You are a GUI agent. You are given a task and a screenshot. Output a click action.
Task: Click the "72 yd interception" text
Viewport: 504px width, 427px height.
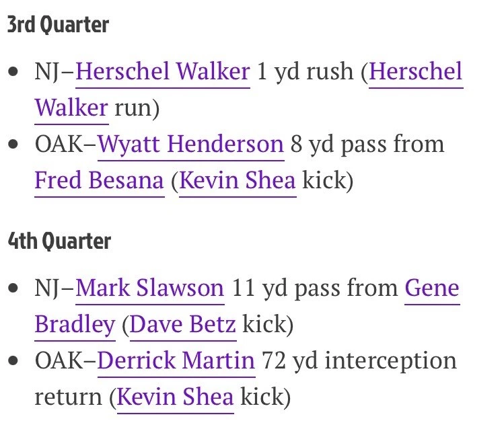[x=360, y=361]
